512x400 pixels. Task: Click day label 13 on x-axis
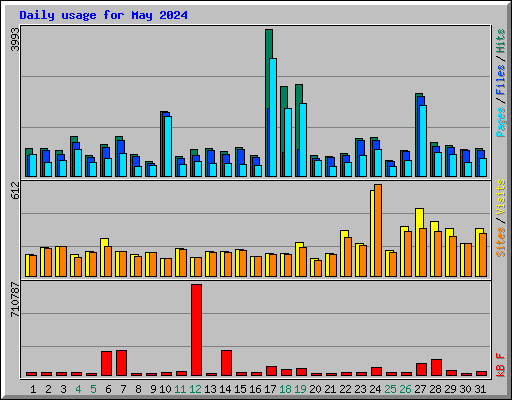coord(210,389)
